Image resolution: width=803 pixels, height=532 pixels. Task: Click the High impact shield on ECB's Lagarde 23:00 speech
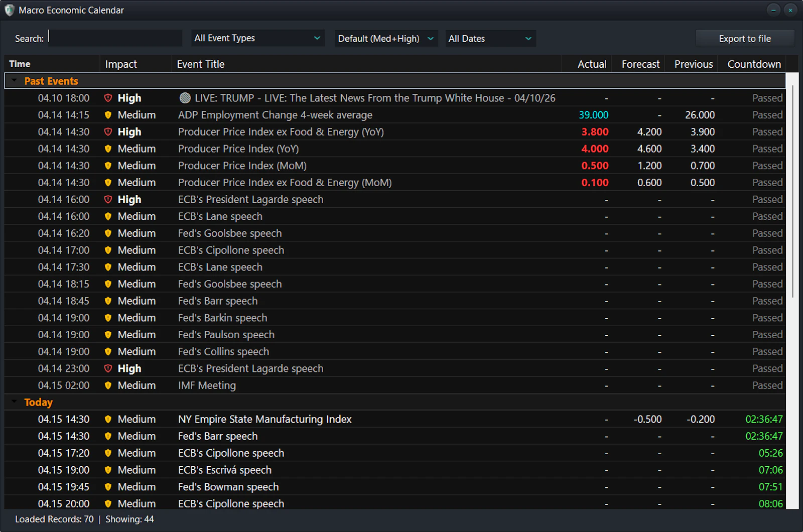pyautogui.click(x=108, y=368)
